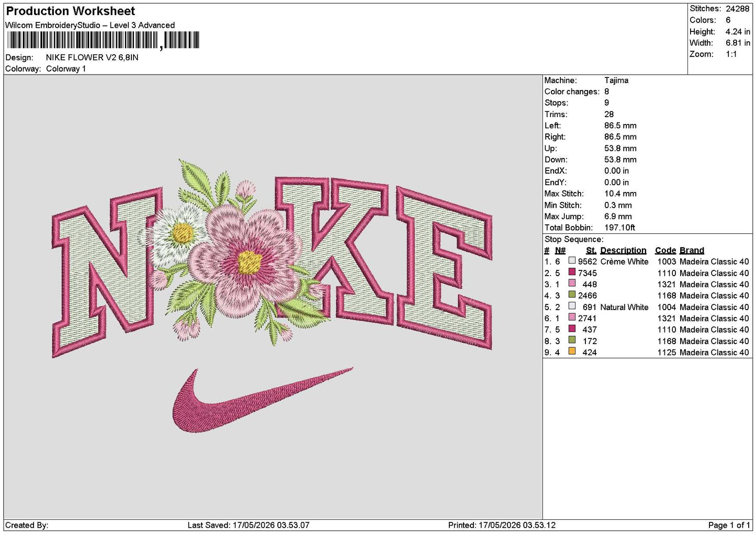756x534 pixels.
Task: Click the 'Printed: 17/05/2026 03.53.12' footer
Action: [502, 525]
